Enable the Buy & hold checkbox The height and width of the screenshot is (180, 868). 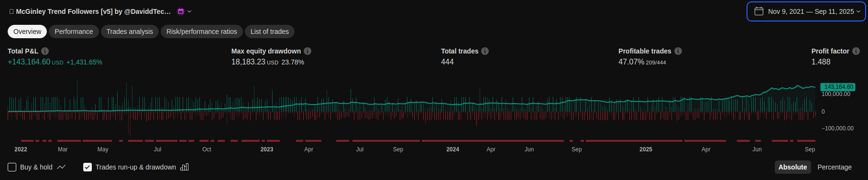[12, 167]
